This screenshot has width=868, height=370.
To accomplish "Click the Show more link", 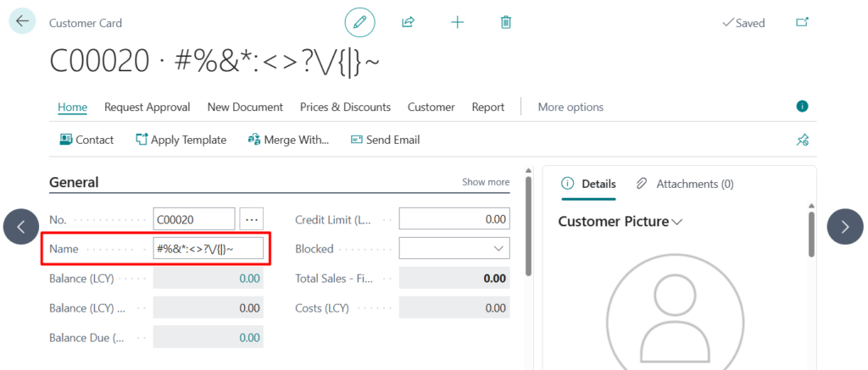I will tap(485, 182).
